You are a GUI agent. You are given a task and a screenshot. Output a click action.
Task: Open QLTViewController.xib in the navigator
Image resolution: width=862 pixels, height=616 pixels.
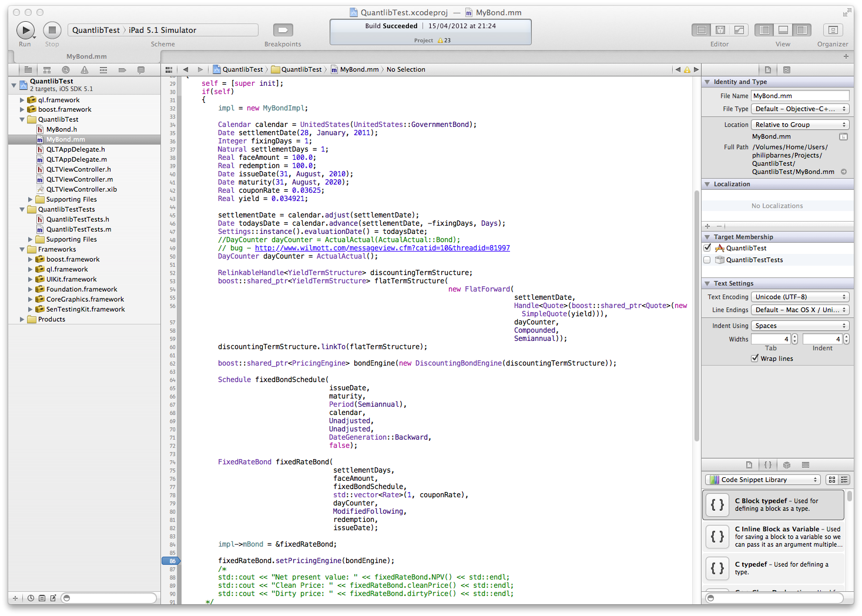82,189
